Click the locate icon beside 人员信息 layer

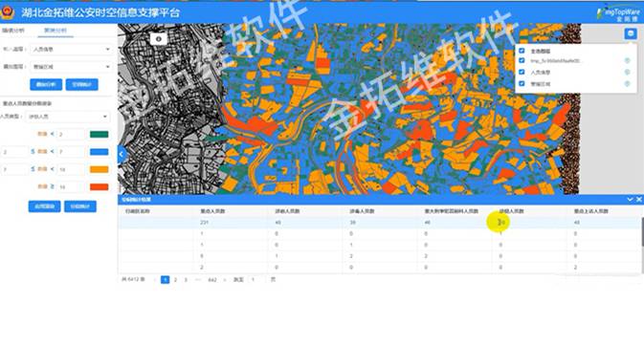pos(627,73)
